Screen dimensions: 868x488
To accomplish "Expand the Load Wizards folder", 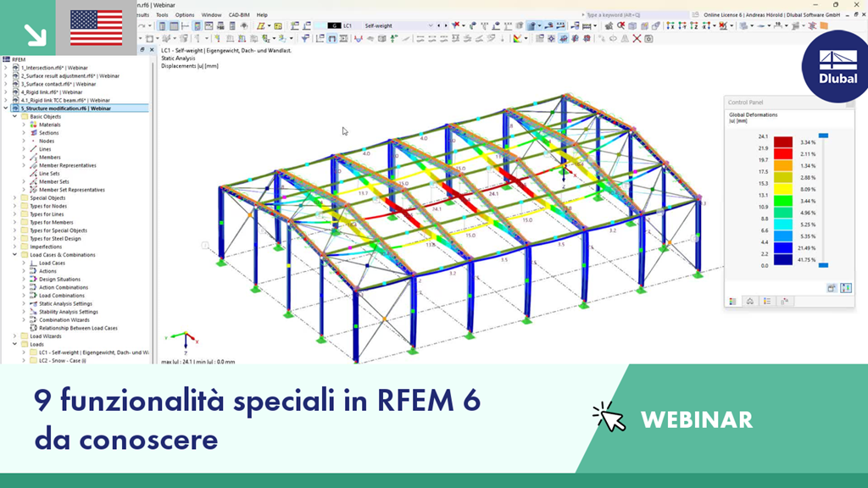I will pos(15,335).
